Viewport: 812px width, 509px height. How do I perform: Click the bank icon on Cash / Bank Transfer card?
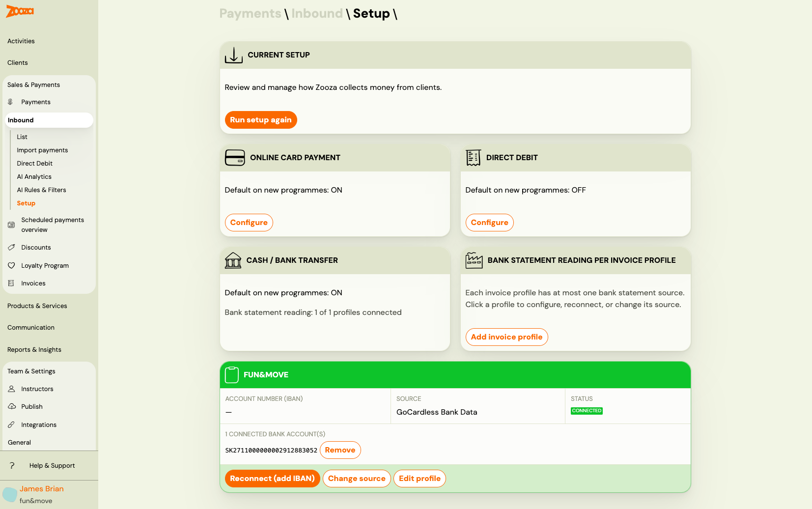point(233,260)
